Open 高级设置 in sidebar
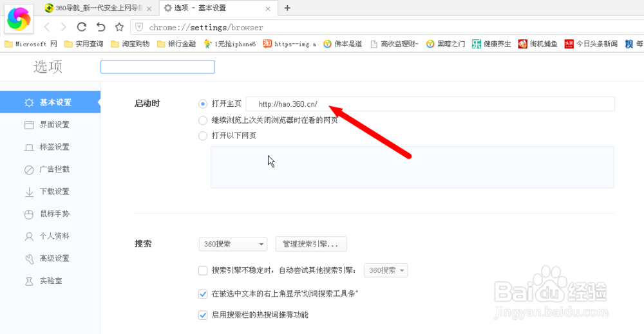 50,259
